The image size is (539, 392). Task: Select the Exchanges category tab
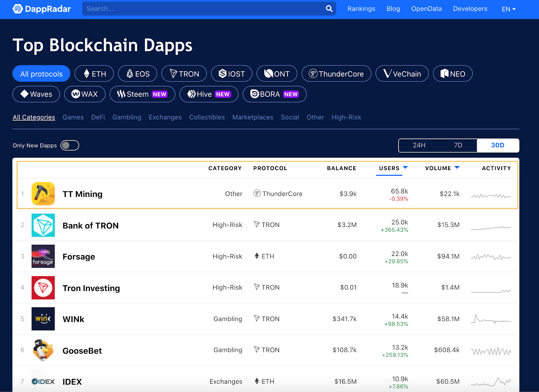pos(165,117)
